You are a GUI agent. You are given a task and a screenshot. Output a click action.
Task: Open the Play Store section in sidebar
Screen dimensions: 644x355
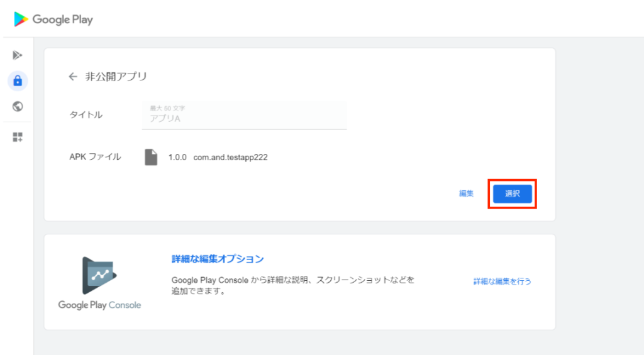tap(18, 55)
